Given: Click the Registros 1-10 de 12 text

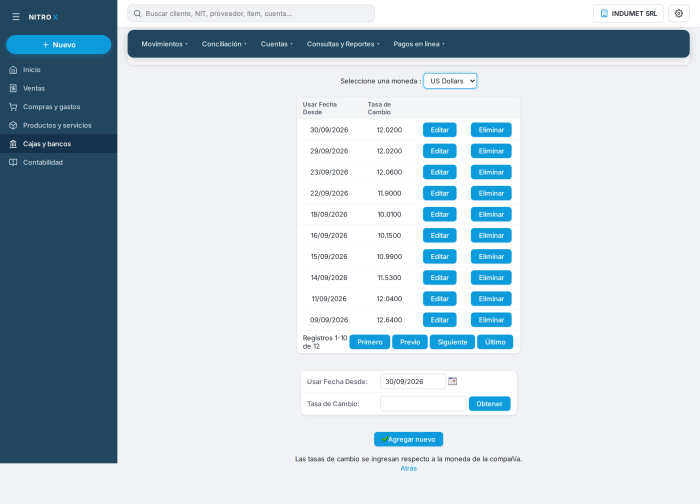Looking at the screenshot, I should (x=325, y=342).
